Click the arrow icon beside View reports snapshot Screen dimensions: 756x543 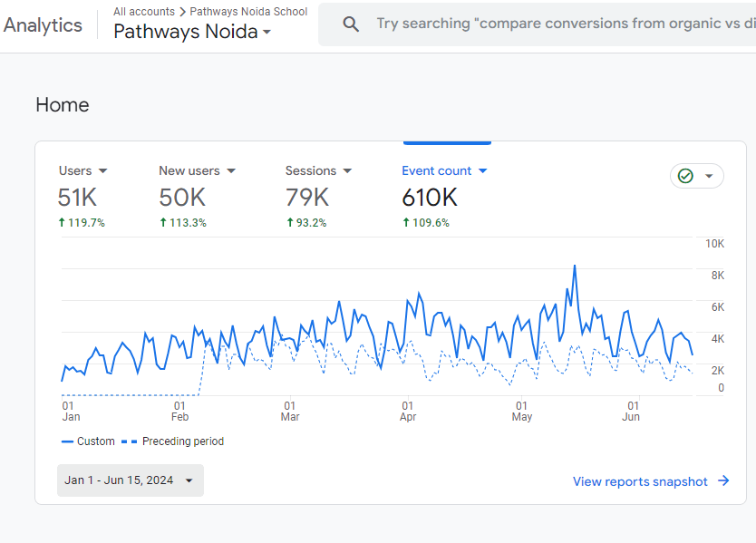pos(723,481)
